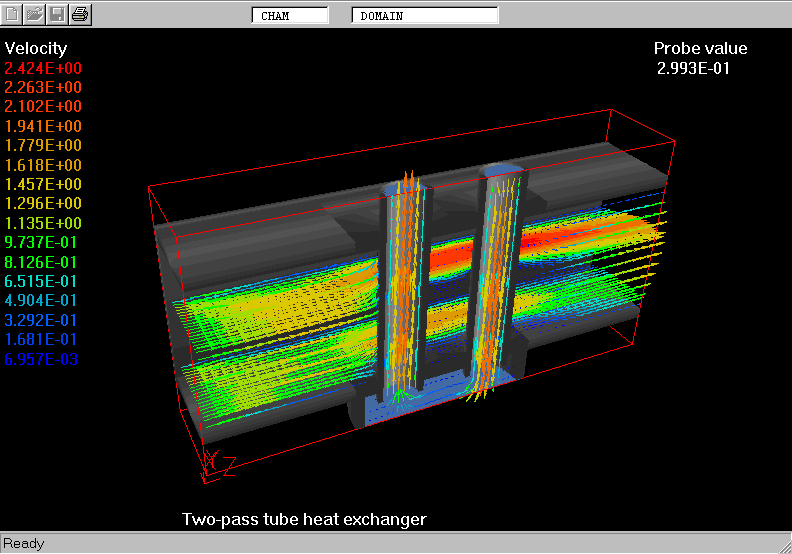Screen dimensions: 792x554
Task: Open a file with the folder icon
Action: click(36, 14)
